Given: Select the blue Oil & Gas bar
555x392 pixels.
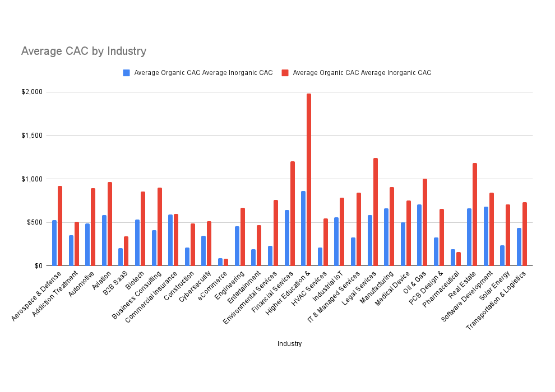Looking at the screenshot, I should [419, 235].
